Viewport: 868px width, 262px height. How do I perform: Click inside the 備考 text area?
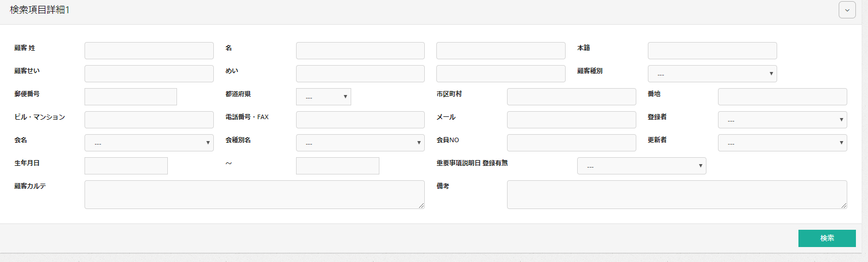pyautogui.click(x=677, y=195)
